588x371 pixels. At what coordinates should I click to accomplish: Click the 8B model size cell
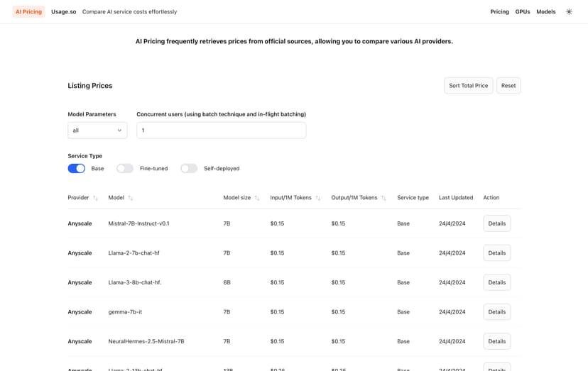[227, 282]
